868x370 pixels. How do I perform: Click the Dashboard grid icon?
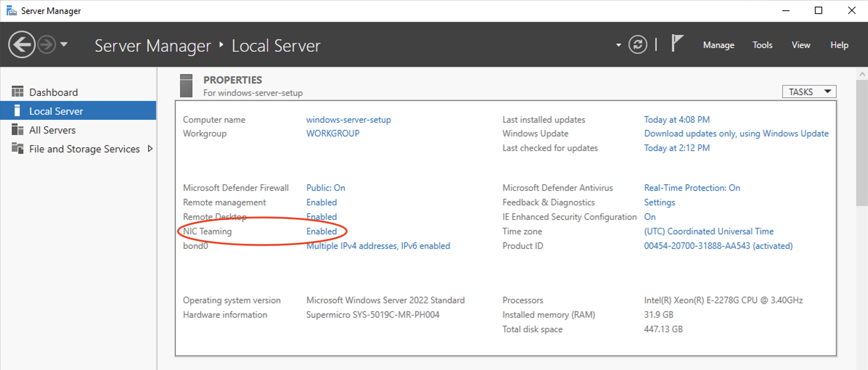(17, 91)
